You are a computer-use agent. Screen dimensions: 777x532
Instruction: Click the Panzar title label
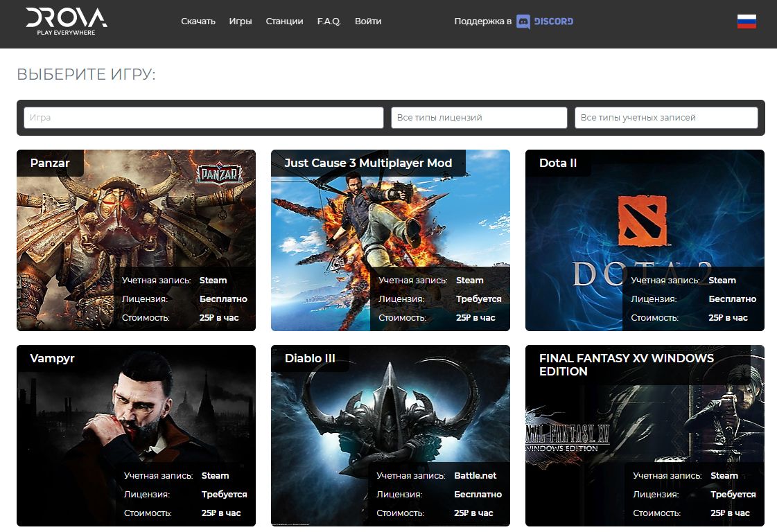[x=50, y=163]
